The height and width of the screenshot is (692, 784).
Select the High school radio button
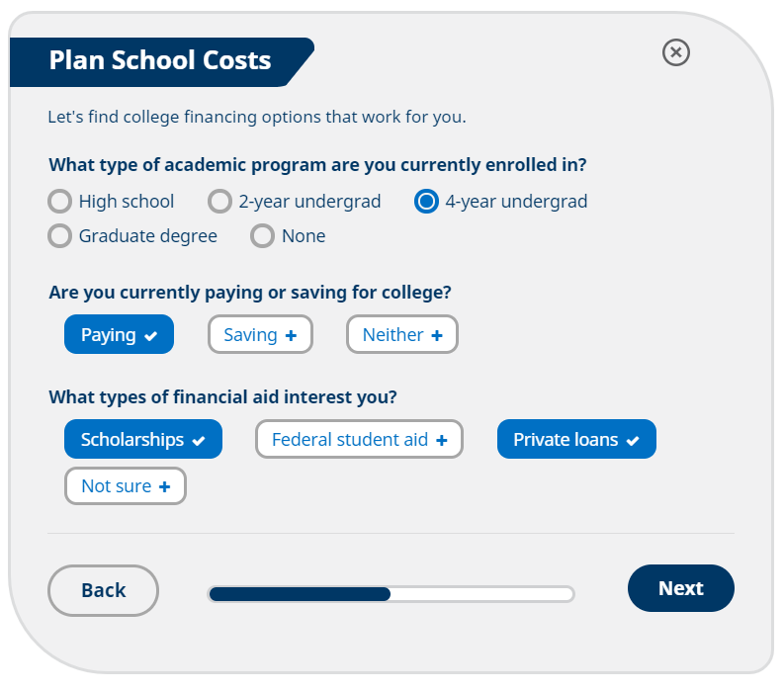point(60,202)
